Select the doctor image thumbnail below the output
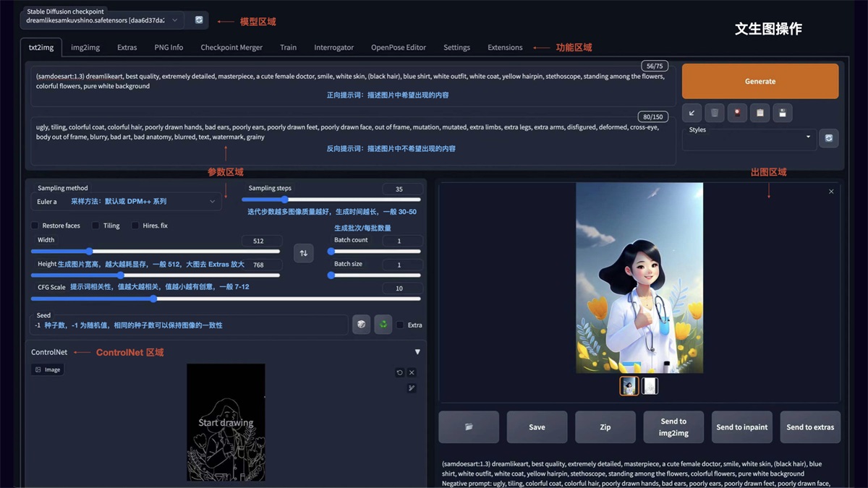The height and width of the screenshot is (488, 868). coord(629,385)
